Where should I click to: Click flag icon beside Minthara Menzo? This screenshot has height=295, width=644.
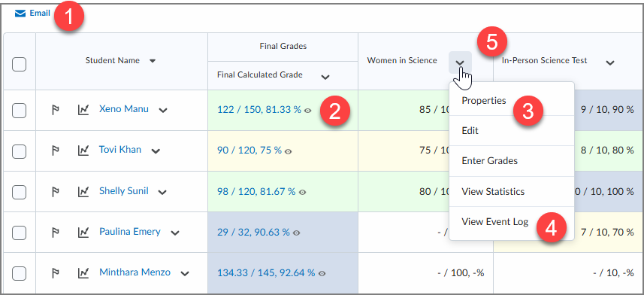[x=55, y=272]
